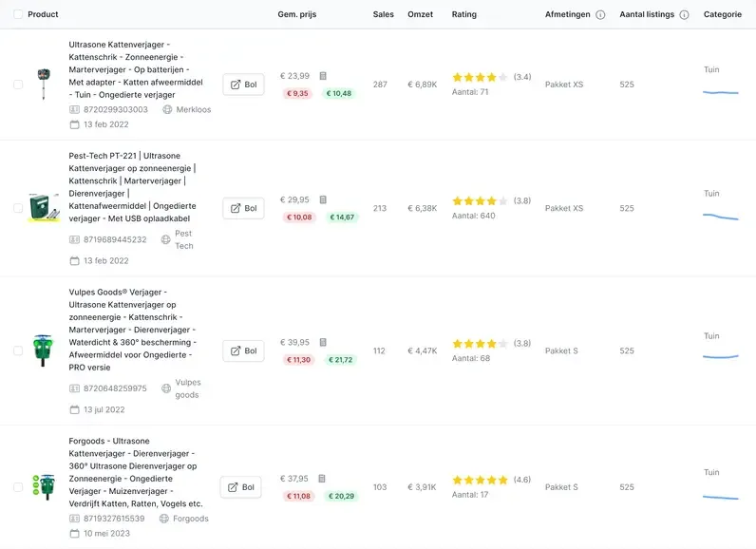Click trend sparkline in Forgoods row

pos(721,498)
